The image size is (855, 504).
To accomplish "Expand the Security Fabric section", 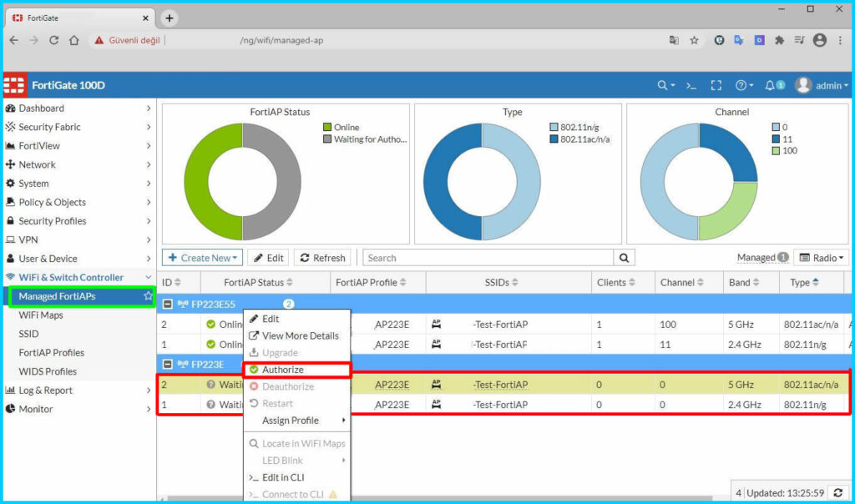I will [78, 127].
